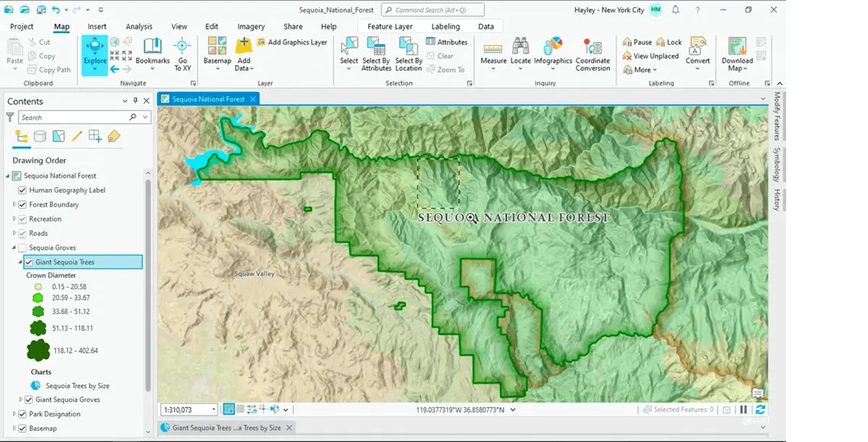The image size is (868, 442).
Task: Switch to List By Selection view
Action: (x=59, y=136)
